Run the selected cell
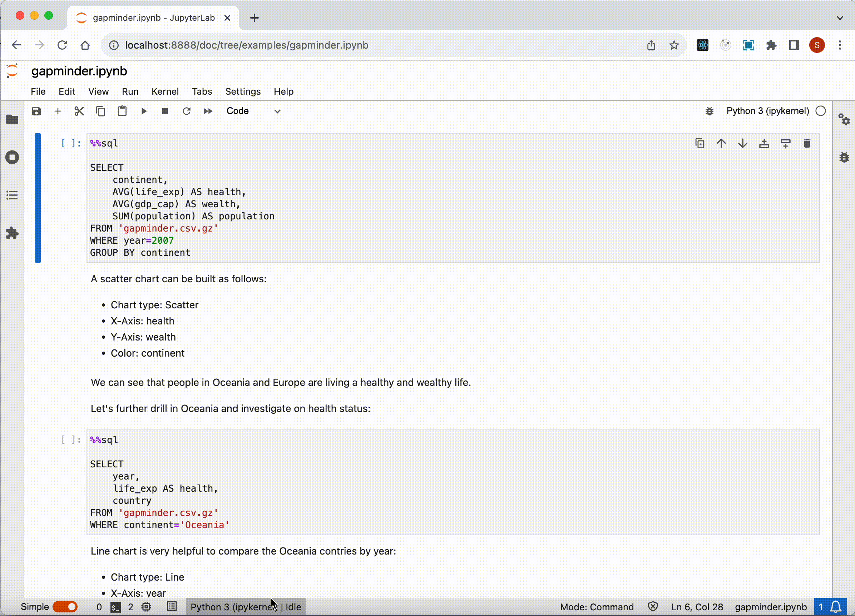The width and height of the screenshot is (855, 616). pos(144,111)
